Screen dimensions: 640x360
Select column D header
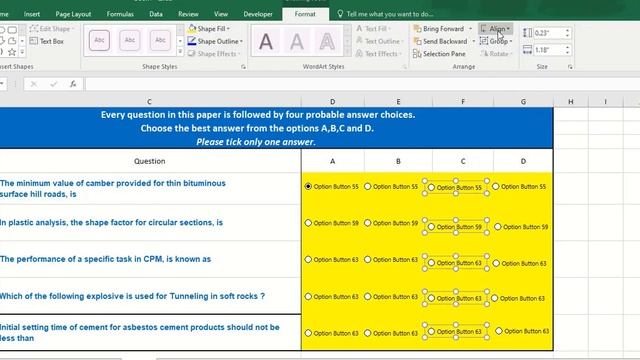click(332, 102)
